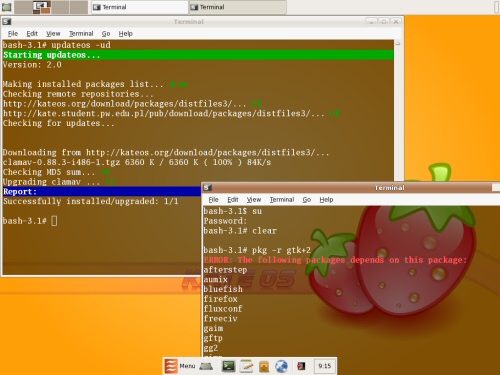Open the file manager cabinet icon
This screenshot has height=375, width=500.
tap(264, 366)
